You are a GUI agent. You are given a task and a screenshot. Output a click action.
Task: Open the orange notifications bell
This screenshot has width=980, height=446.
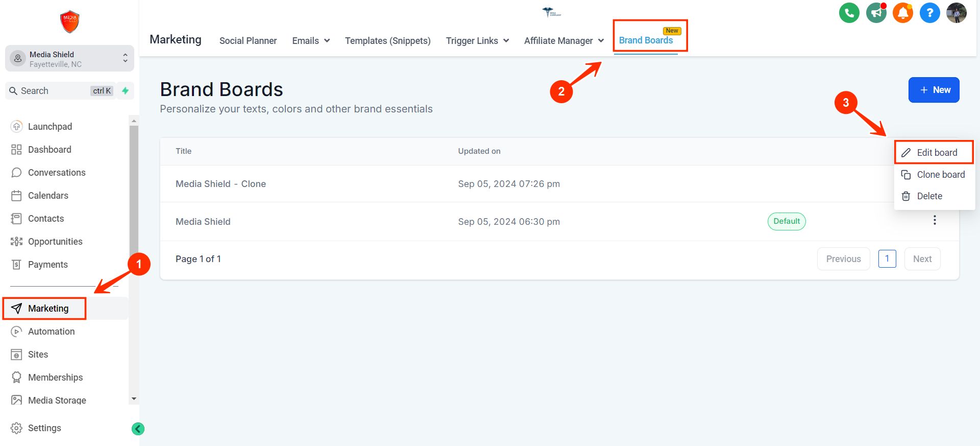click(903, 13)
